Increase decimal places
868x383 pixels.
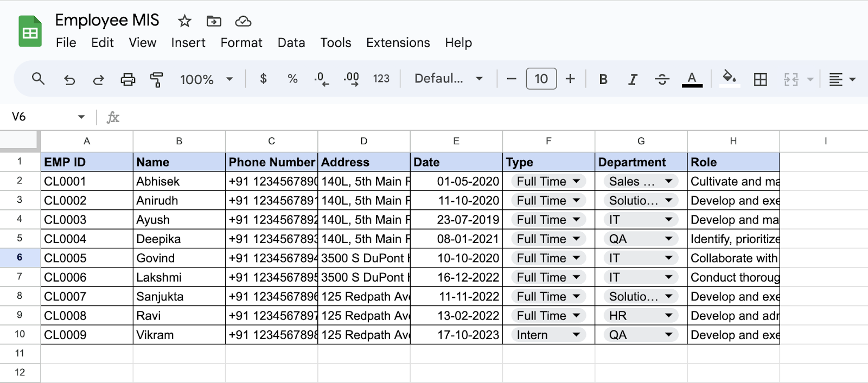tap(351, 79)
